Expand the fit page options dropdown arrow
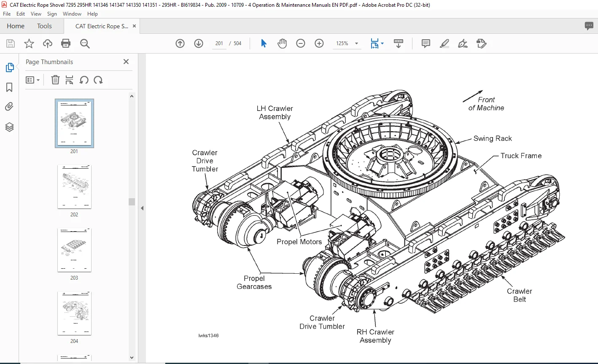The width and height of the screenshot is (598, 364). point(382,43)
